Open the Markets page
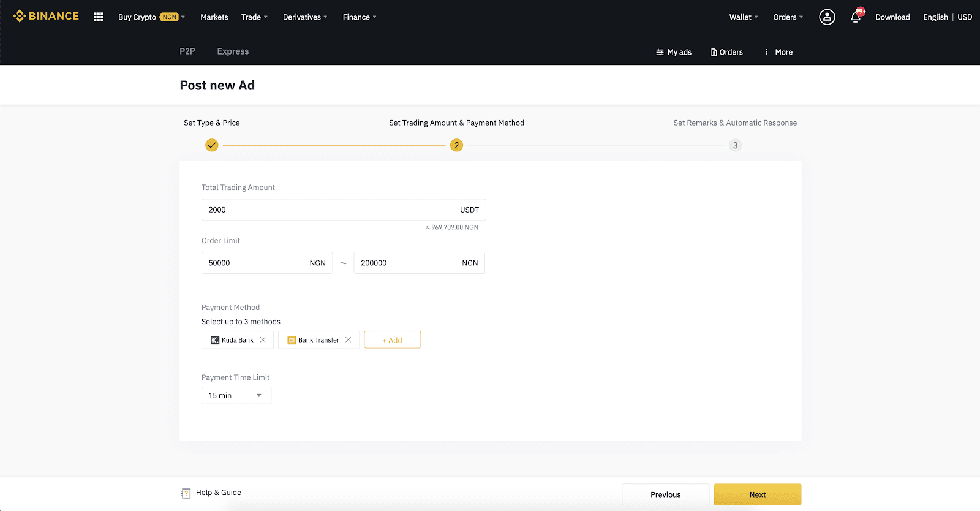 pos(214,17)
